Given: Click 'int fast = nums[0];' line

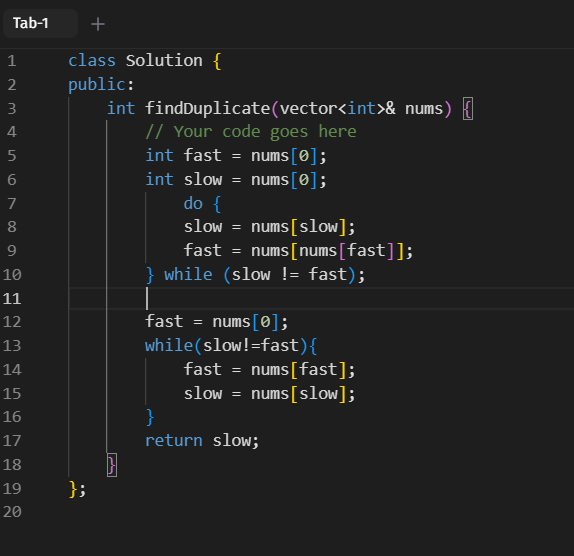Looking at the screenshot, I should click(x=236, y=156).
